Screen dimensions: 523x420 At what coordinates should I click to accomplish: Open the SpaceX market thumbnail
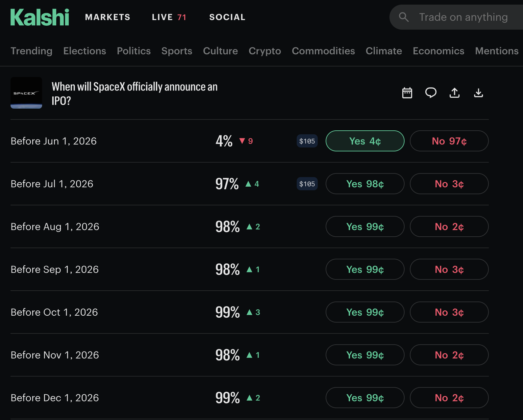(26, 93)
